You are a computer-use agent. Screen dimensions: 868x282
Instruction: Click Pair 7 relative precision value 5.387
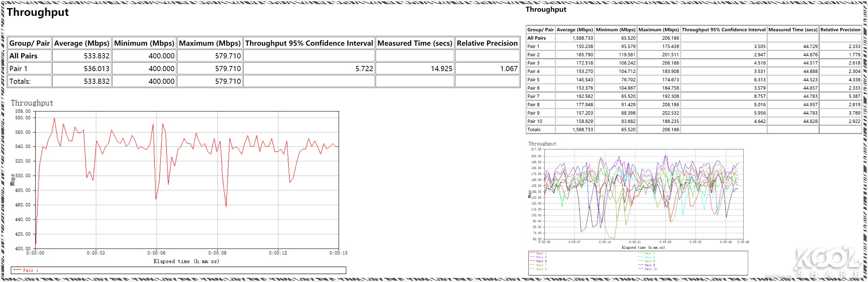click(x=854, y=97)
